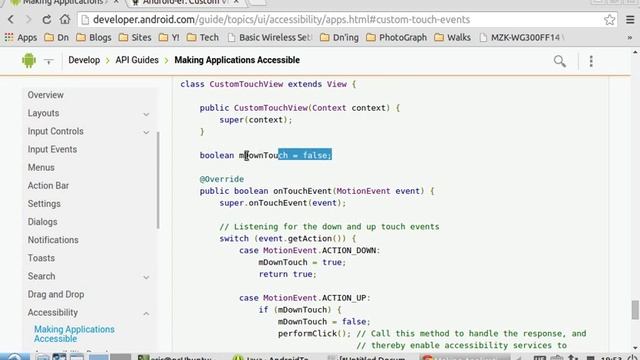Click the sidebar navigation scrollbar

[158, 180]
